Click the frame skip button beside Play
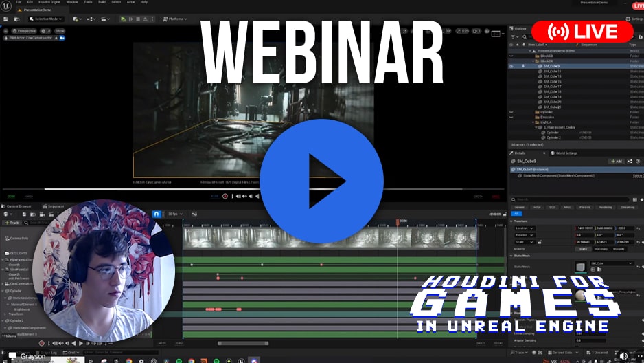 (x=131, y=19)
